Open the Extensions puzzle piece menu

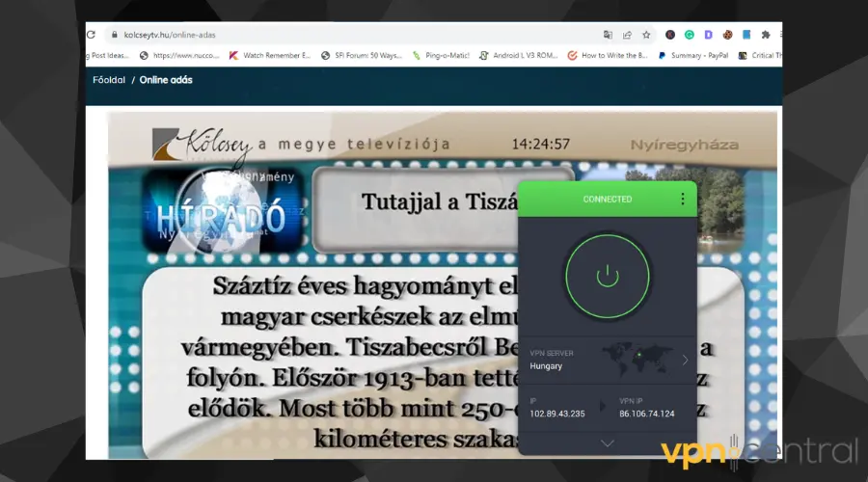coord(766,35)
